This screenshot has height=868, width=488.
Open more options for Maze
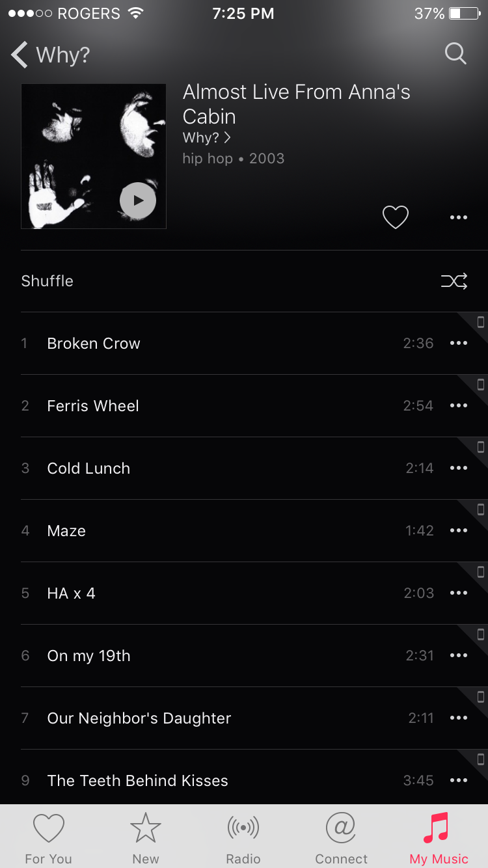coord(459,531)
